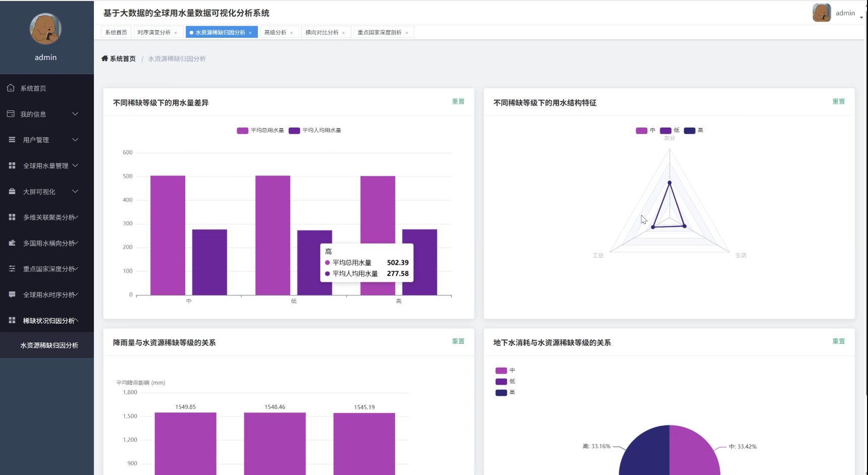Click the 低 category 平均总用水量 bar
This screenshot has height=475, width=868.
(x=273, y=235)
